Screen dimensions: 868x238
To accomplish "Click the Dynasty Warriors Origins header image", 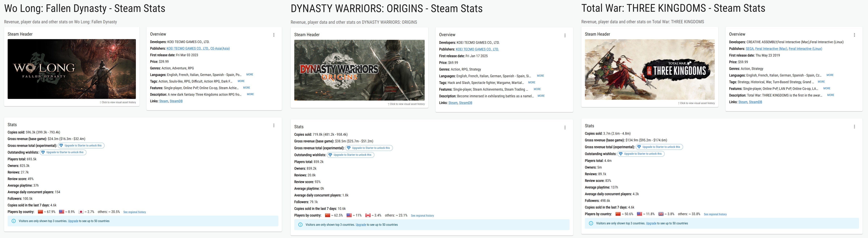I will pyautogui.click(x=359, y=70).
